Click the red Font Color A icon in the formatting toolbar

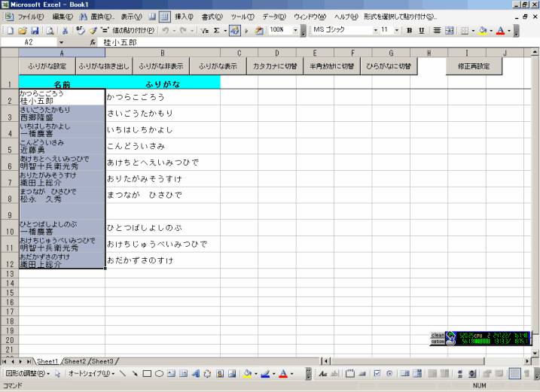click(500, 31)
